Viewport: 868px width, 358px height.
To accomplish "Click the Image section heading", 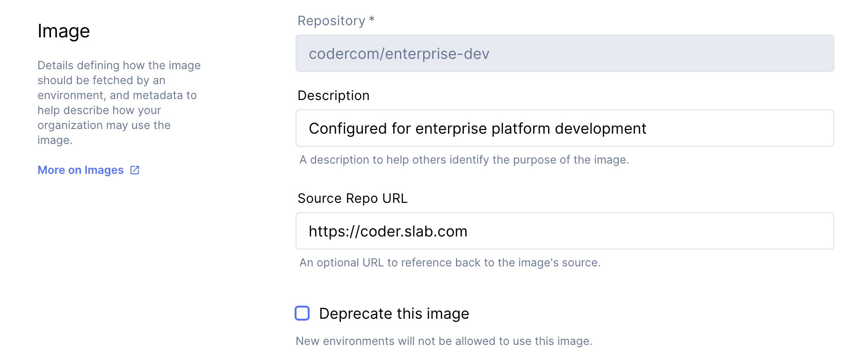I will [x=64, y=31].
